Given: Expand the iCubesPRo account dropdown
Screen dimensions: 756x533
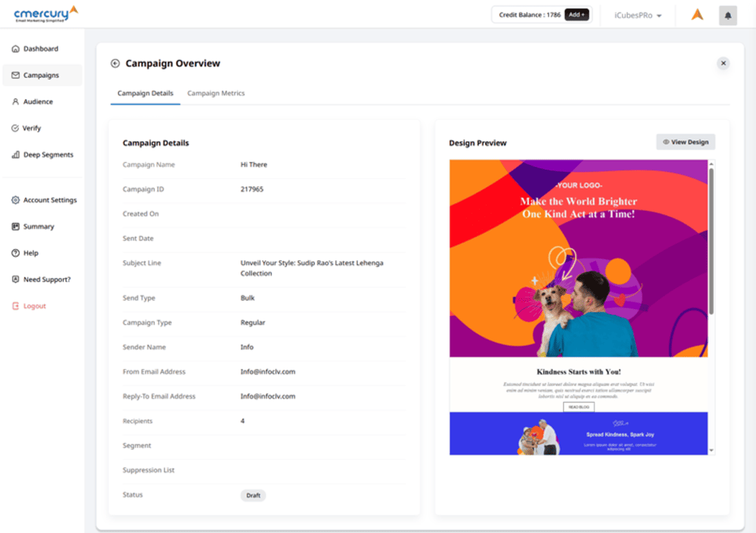Looking at the screenshot, I should click(638, 15).
